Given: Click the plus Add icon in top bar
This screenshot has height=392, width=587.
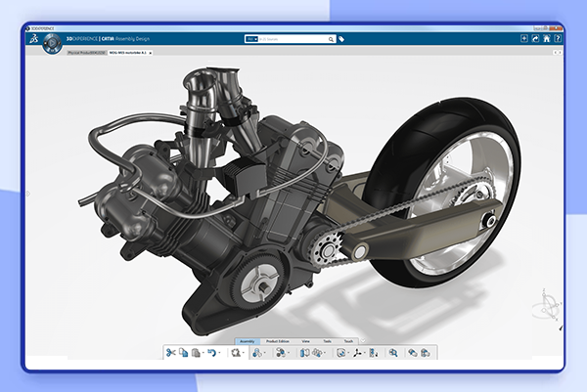Looking at the screenshot, I should coord(524,39).
